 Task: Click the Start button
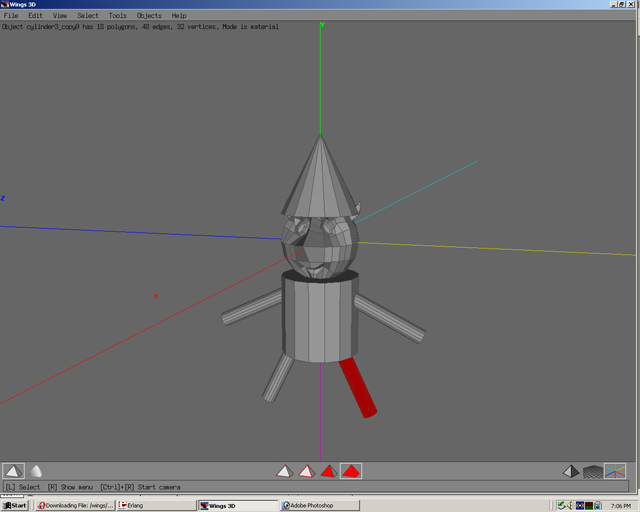(x=15, y=505)
